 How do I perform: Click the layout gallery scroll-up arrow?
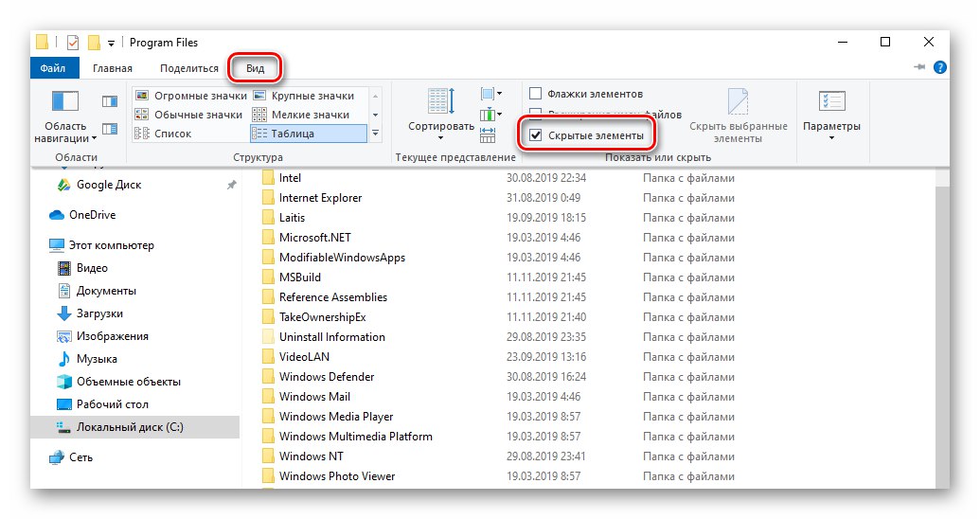click(x=375, y=96)
